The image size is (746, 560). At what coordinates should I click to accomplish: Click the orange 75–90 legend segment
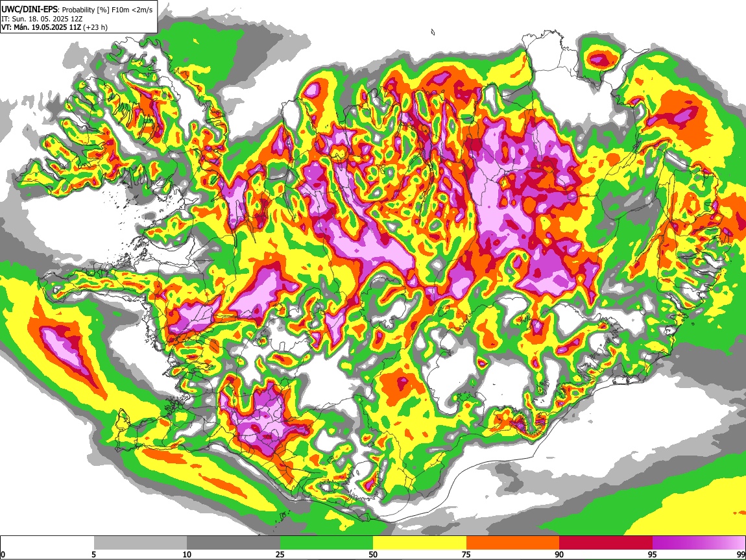[x=513, y=542]
